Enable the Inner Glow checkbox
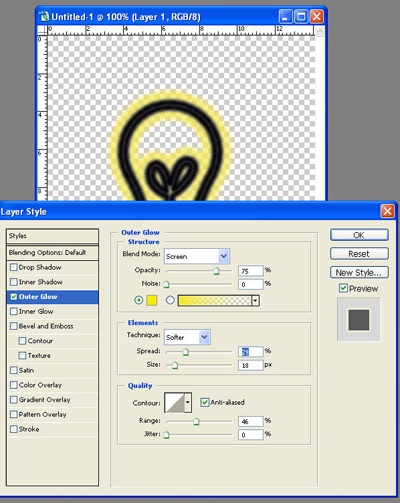 (14, 311)
